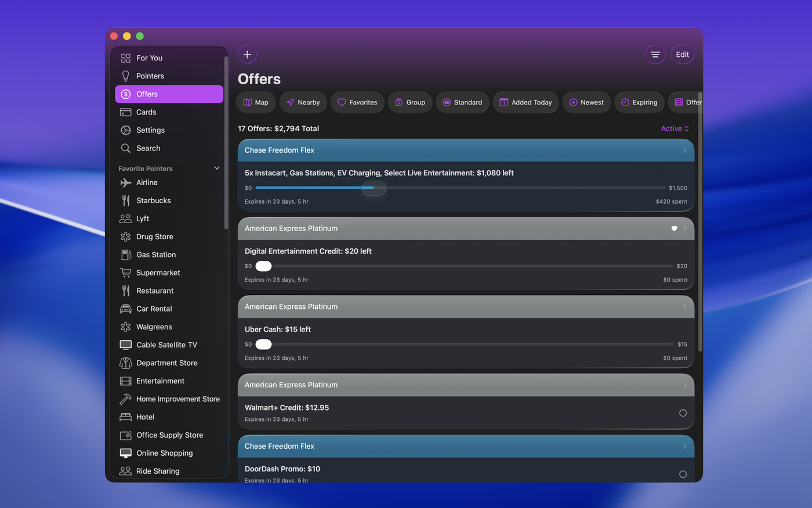812x508 pixels.
Task: Click the Uber Cash spending slider handle
Action: 263,344
